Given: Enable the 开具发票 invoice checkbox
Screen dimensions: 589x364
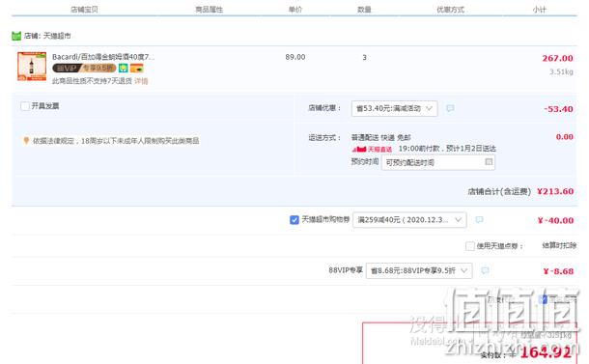Looking at the screenshot, I should point(25,106).
